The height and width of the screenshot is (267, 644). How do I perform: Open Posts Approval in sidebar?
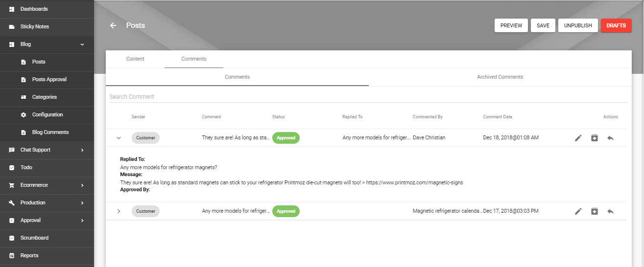pyautogui.click(x=49, y=79)
